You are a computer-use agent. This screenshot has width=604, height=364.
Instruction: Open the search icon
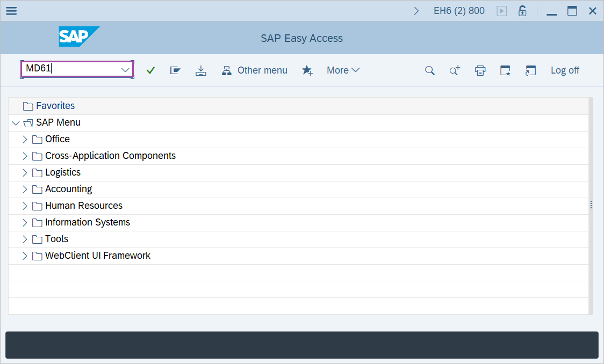[429, 70]
